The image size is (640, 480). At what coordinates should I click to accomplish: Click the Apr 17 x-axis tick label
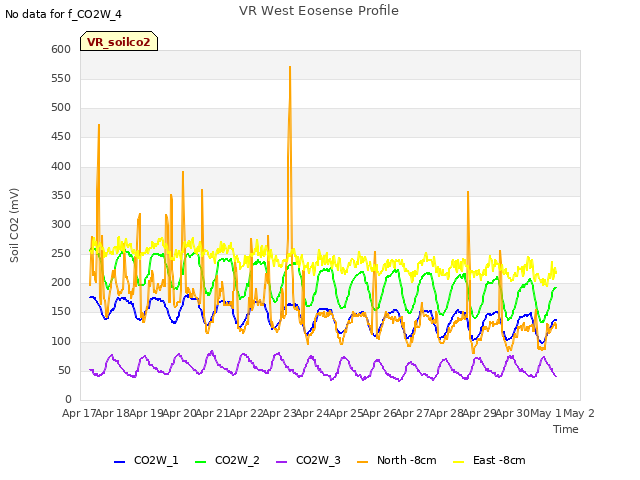79,413
